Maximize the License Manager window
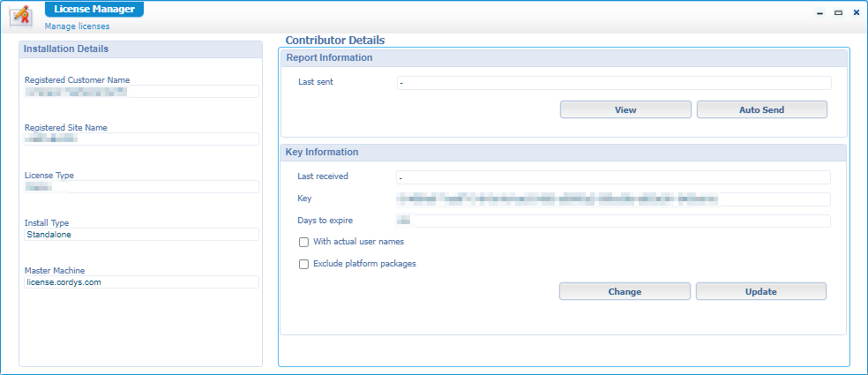This screenshot has height=375, width=868. 838,12
